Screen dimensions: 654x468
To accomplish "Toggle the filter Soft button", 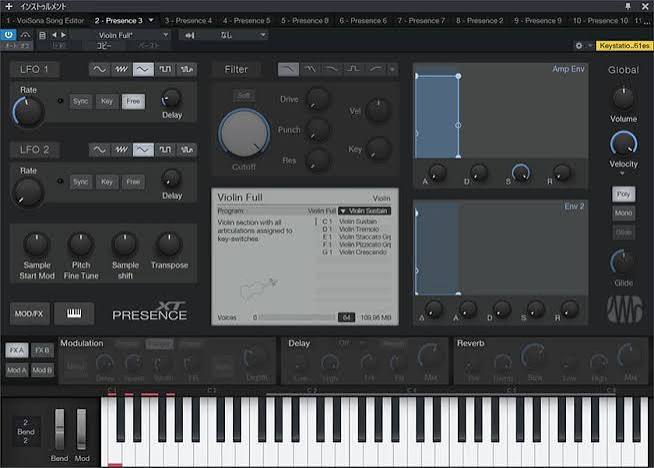I will point(244,95).
